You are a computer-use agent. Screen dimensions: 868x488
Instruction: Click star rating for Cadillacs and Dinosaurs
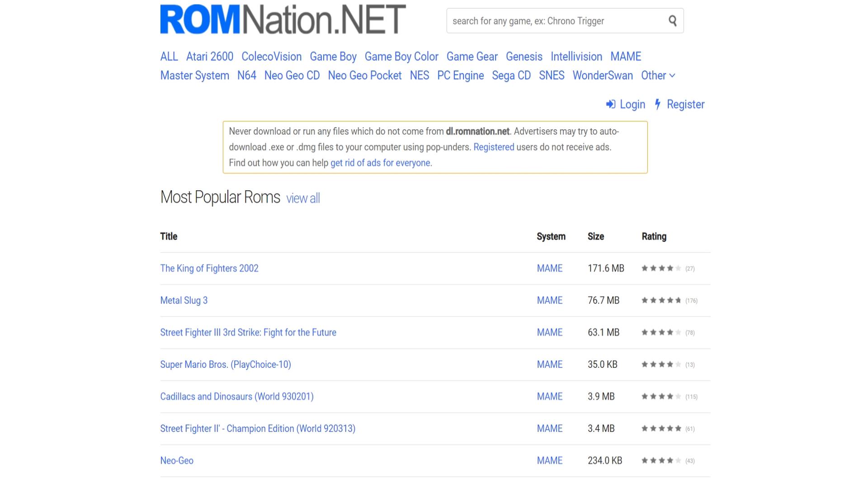[x=661, y=397]
